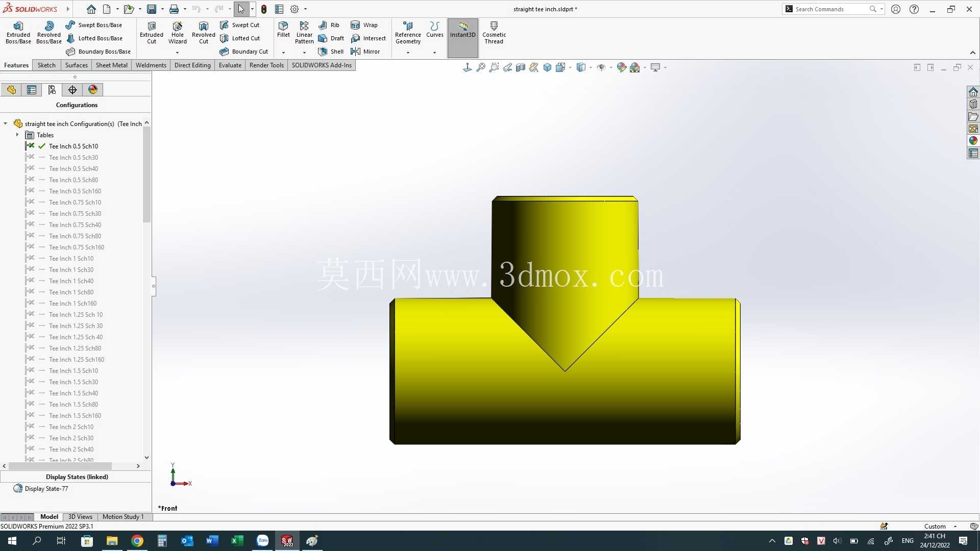Open SOLIDWORKS Add-Ins tab

(322, 65)
